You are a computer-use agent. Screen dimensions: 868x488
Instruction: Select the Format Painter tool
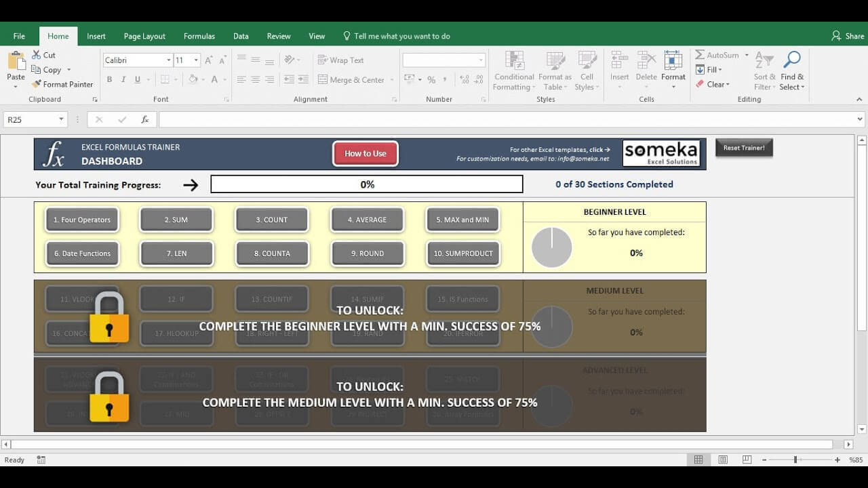coord(62,84)
